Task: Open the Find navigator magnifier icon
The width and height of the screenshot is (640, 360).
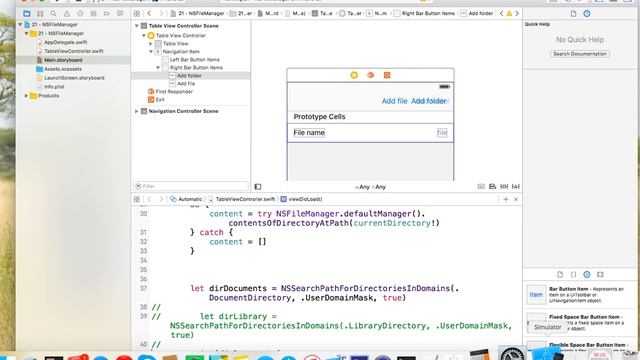Action: click(x=53, y=13)
